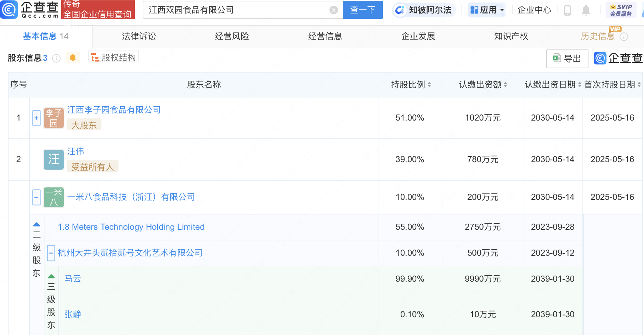This screenshot has height=335, width=644.
Task: Switch to the 历史信息 VIP tab
Action: pyautogui.click(x=598, y=36)
